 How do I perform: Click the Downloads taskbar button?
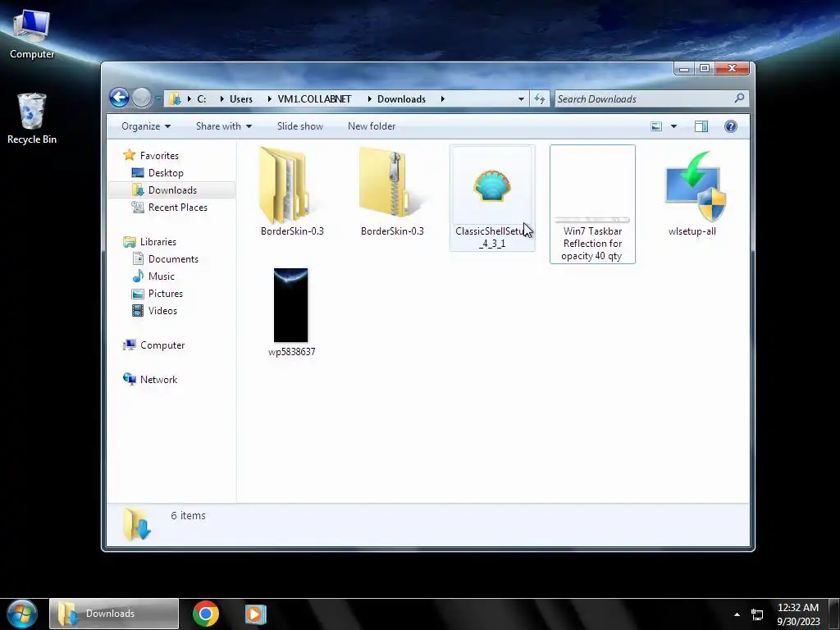click(x=114, y=614)
